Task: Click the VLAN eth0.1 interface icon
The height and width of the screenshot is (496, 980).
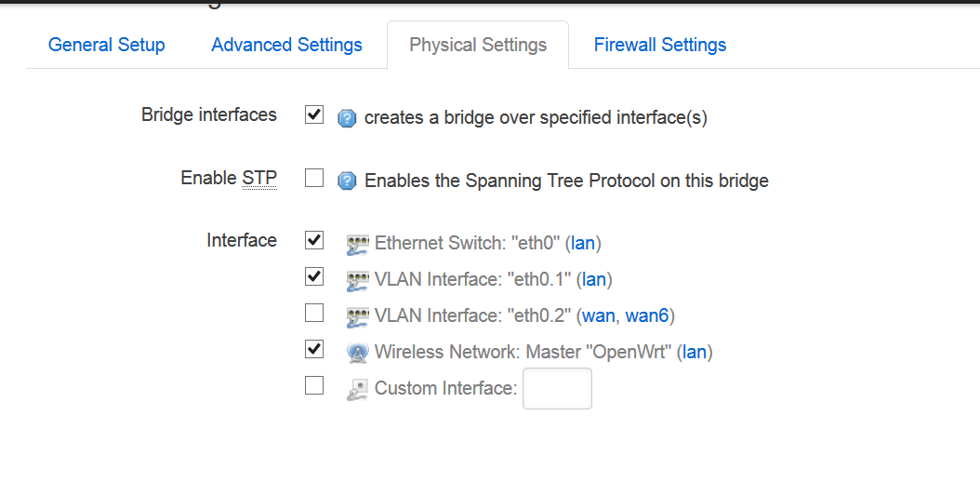Action: click(357, 281)
